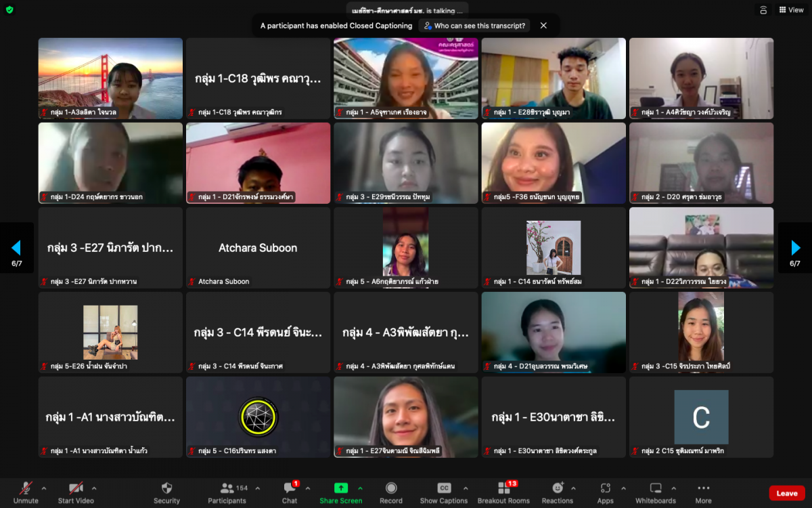
Task: Expand the Share Screen options arrow
Action: [x=360, y=488]
